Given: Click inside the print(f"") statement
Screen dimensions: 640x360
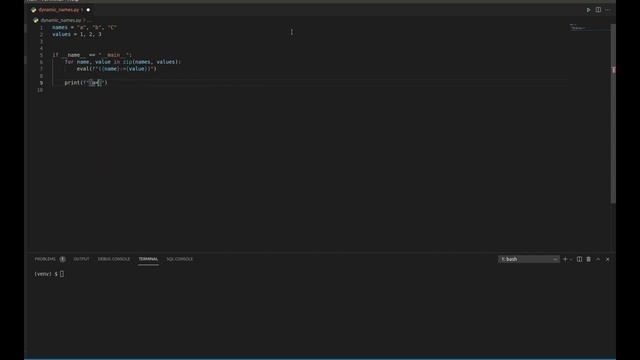Looking at the screenshot, I should coord(86,83).
